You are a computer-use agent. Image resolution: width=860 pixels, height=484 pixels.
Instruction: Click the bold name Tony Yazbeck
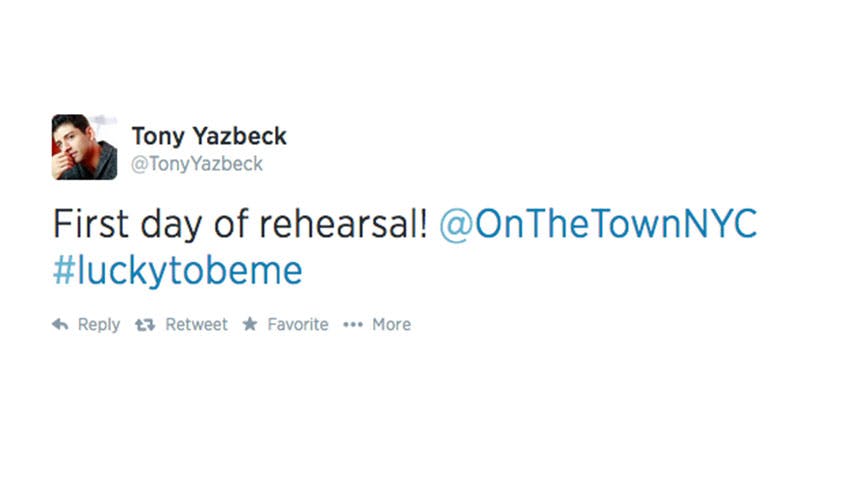209,136
